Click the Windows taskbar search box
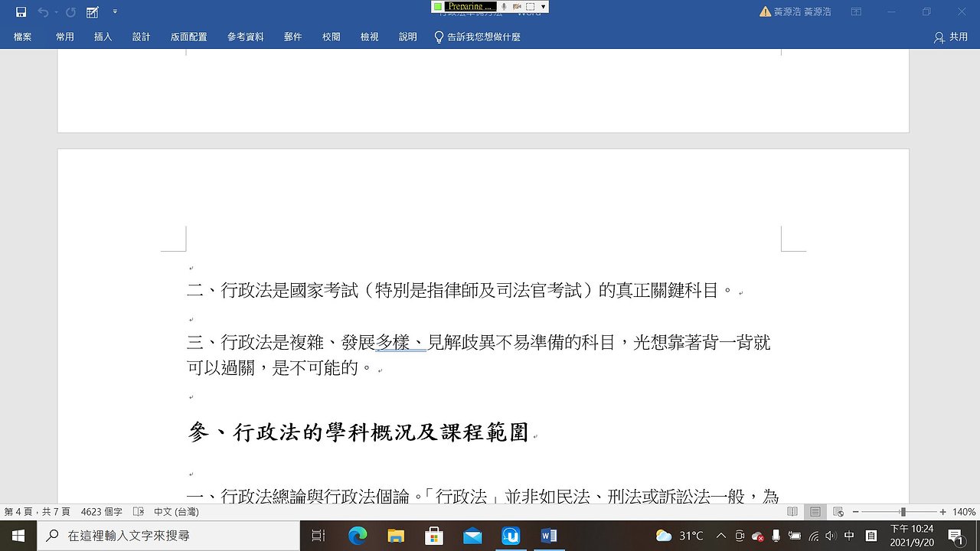This screenshot has height=551, width=980. coord(168,536)
